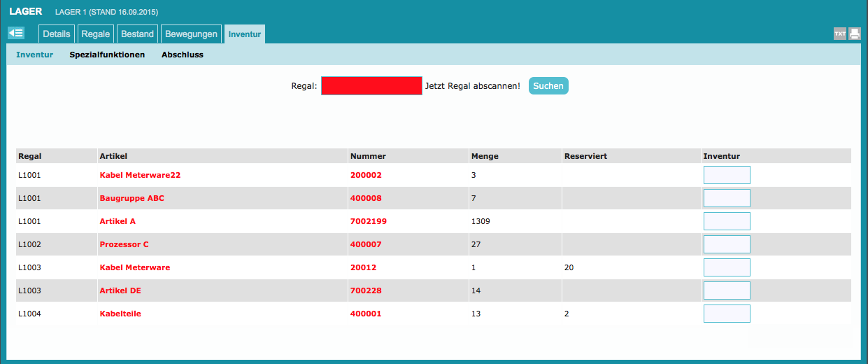The width and height of the screenshot is (868, 364).
Task: Focus the red Regal scan field
Action: pos(371,86)
